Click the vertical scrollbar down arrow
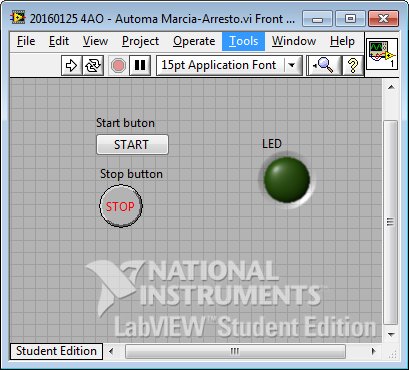Viewport: 409px width, 370px height. pos(391,334)
